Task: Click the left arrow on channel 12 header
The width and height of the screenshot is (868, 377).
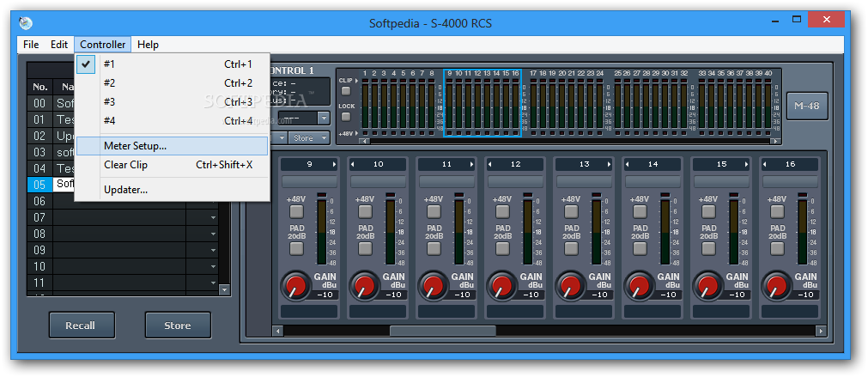Action: coord(489,164)
